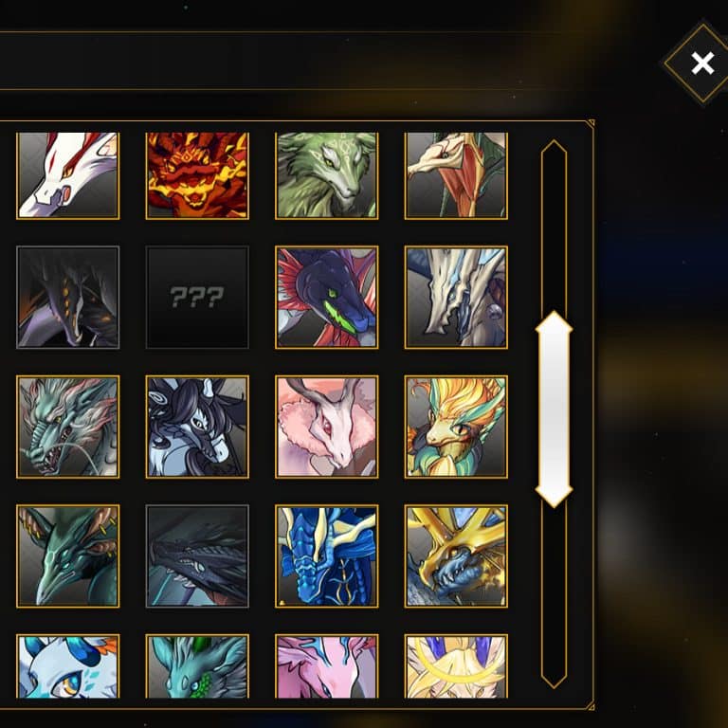Pick the teal snarling eastern dragon
The image size is (728, 728).
pyautogui.click(x=68, y=427)
